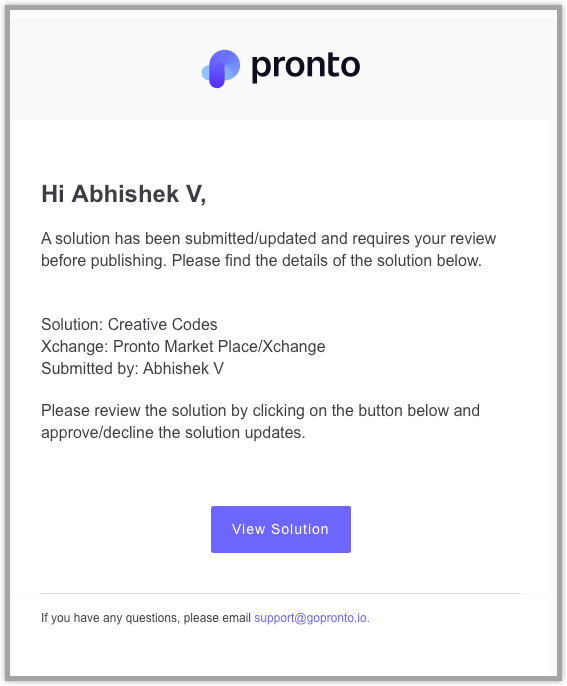Click the horizontal divider above the footer

[x=281, y=593]
